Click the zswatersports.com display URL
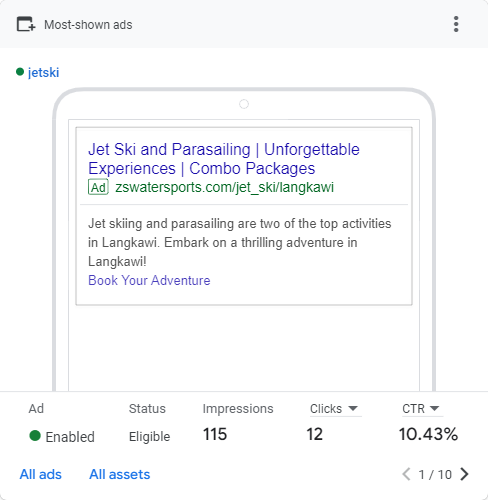 click(224, 187)
